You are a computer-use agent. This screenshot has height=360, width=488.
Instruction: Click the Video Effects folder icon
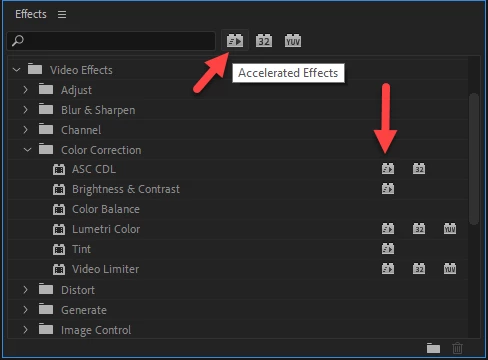pyautogui.click(x=35, y=69)
